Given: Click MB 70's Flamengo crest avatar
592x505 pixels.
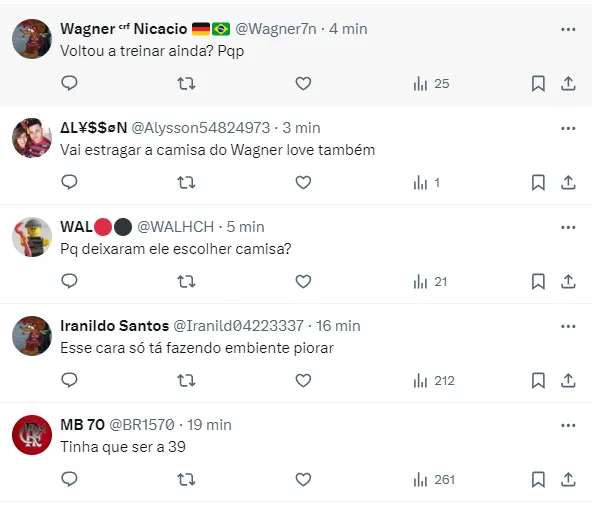Looking at the screenshot, I should (x=32, y=435).
